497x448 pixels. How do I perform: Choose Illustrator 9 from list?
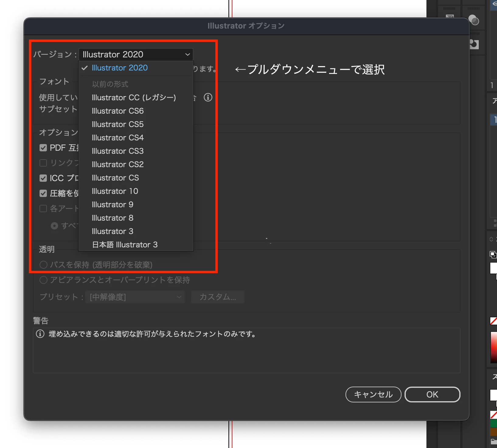coord(136,205)
